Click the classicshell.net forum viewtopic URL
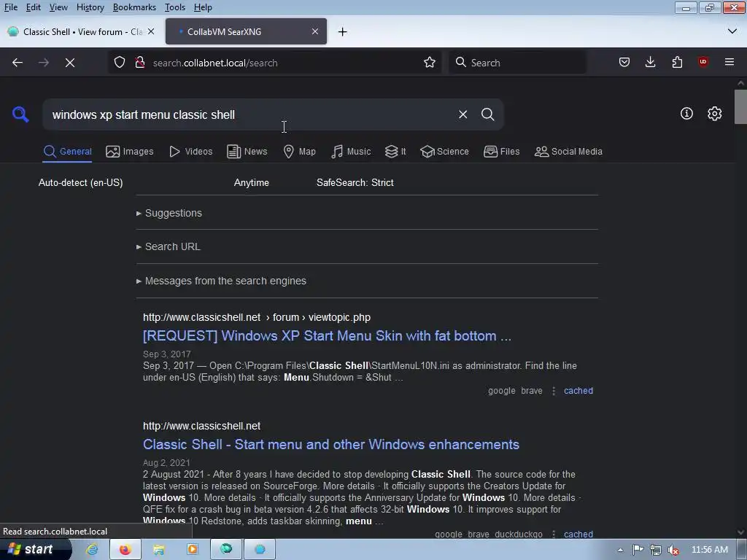The width and height of the screenshot is (747, 560). tap(257, 317)
